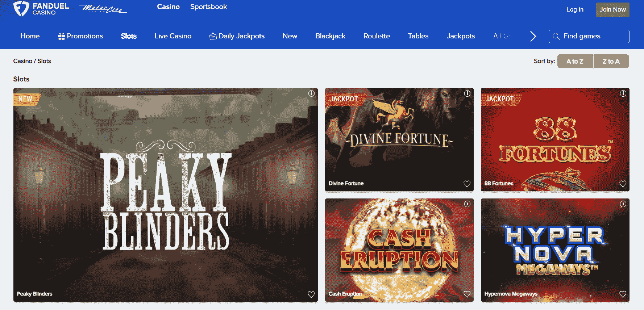The image size is (644, 310).
Task: Open Hypernova Megaways game thumbnail
Action: [x=555, y=250]
